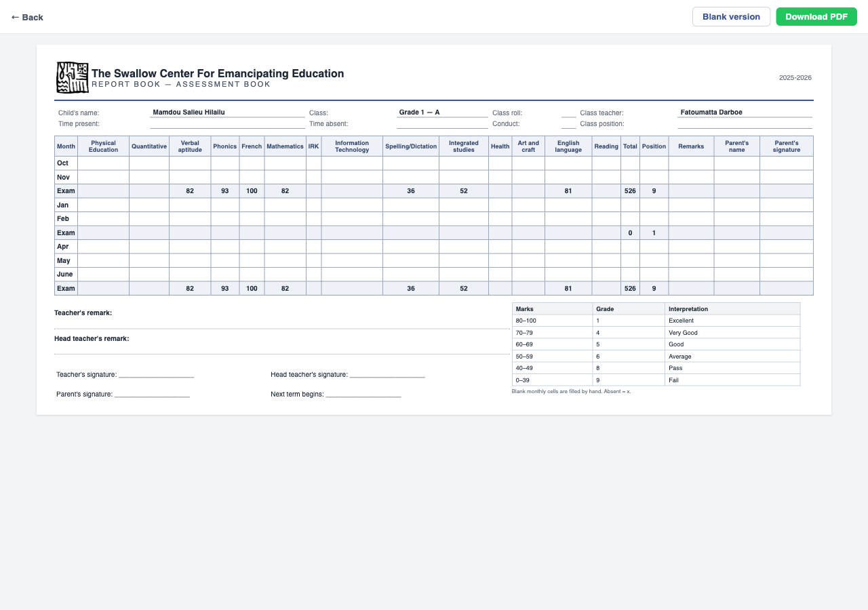Click the Head teacher's remark label
The image size is (868, 610).
pyautogui.click(x=92, y=338)
